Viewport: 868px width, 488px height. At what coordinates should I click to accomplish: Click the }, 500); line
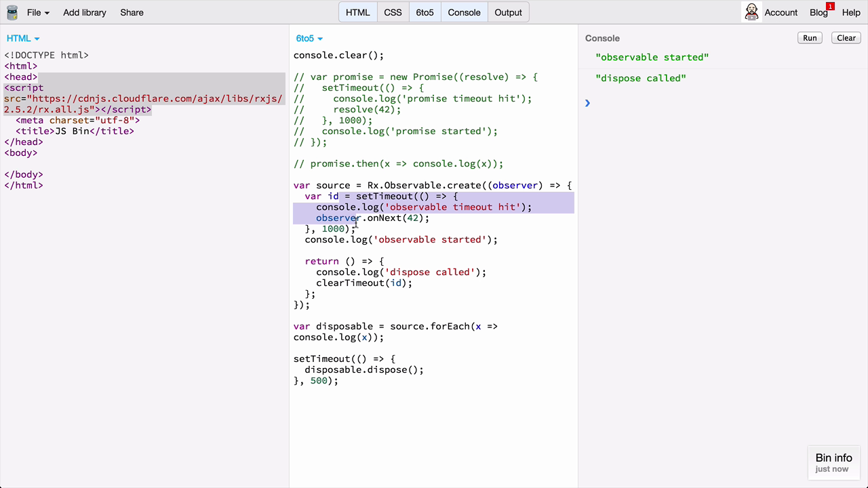(315, 381)
